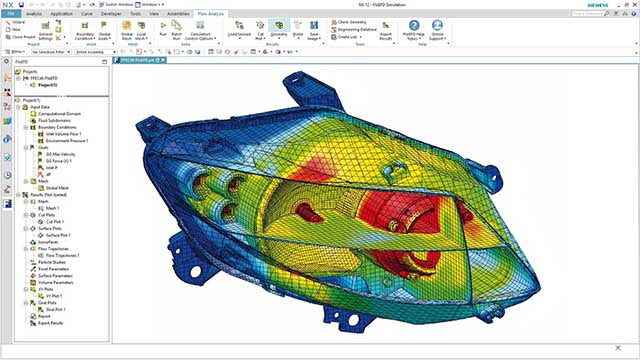
Task: Click the Run solver icon
Action: click(x=163, y=29)
